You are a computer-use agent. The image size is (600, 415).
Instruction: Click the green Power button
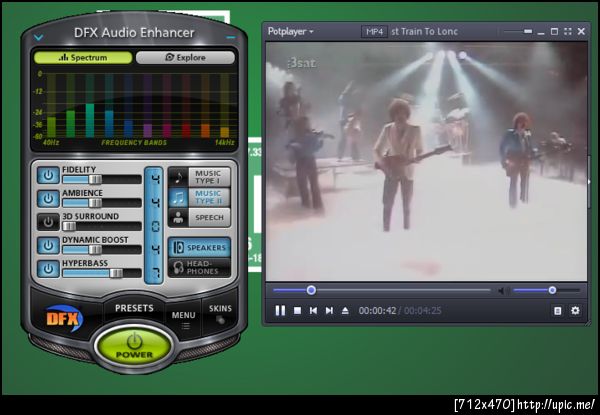134,346
